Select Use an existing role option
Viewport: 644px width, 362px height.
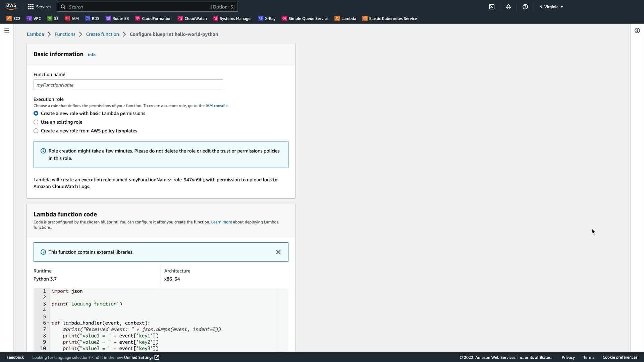point(36,122)
